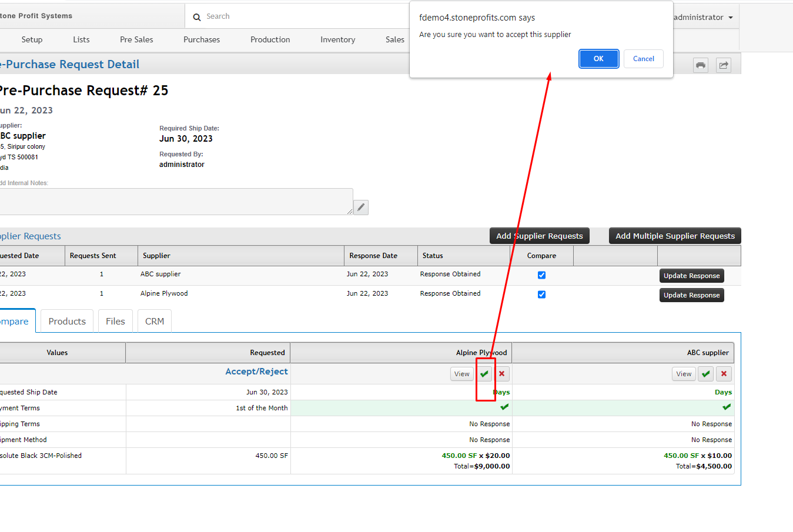Image resolution: width=793 pixels, height=532 pixels.
Task: Click Pre-Purchase Request# 25 heading
Action: pyautogui.click(x=83, y=91)
